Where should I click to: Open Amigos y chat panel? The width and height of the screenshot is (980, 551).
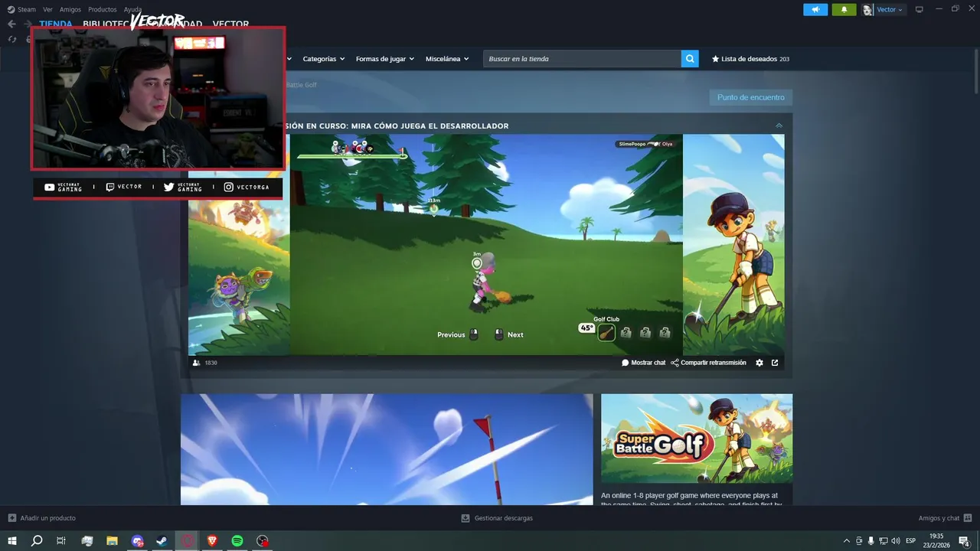point(945,518)
